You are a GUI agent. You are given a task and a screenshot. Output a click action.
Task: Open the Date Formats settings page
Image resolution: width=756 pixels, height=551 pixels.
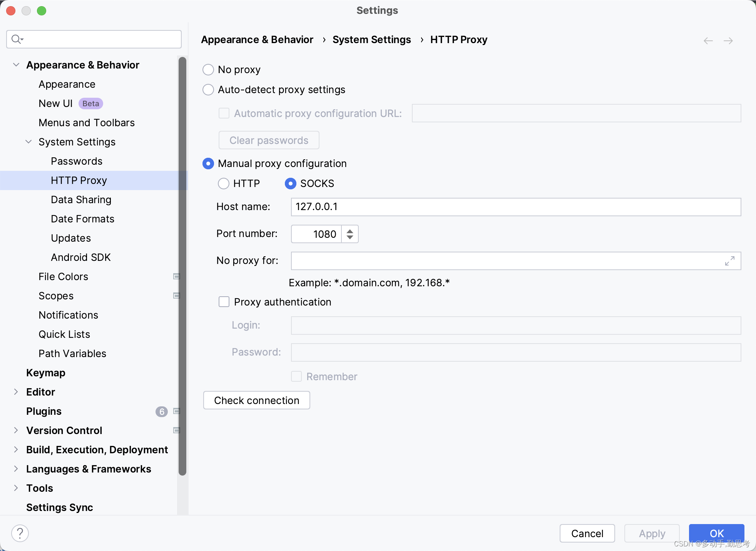pyautogui.click(x=83, y=219)
